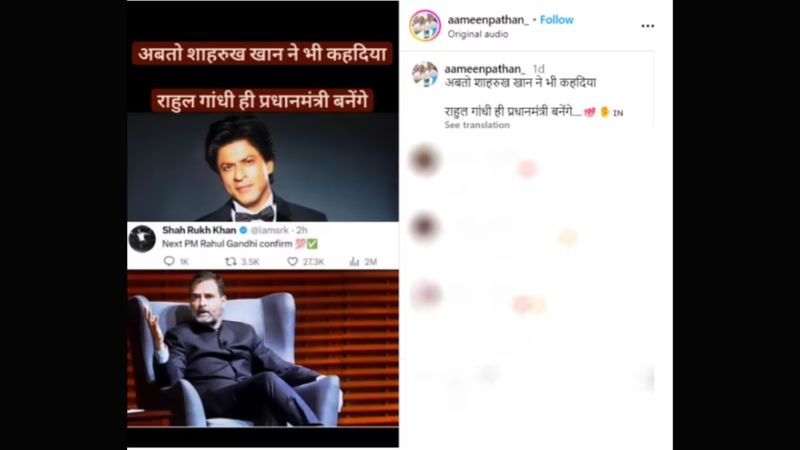Click the Rahul Gandhi seated photo
Viewport: 800px width, 450px height.
pyautogui.click(x=263, y=348)
